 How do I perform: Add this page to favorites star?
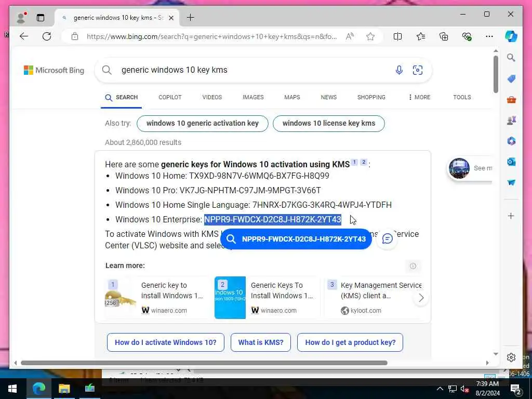(370, 36)
